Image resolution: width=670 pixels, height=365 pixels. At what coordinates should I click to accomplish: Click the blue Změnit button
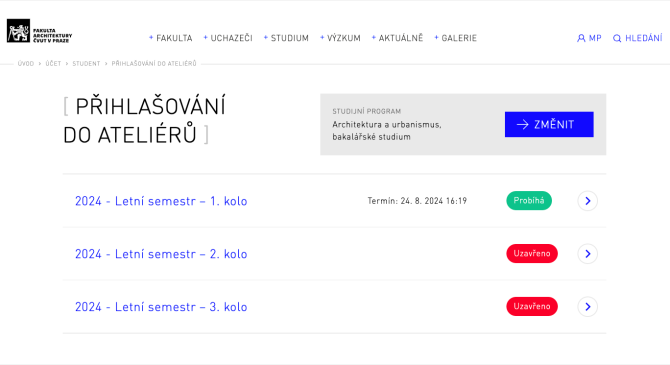(x=549, y=124)
